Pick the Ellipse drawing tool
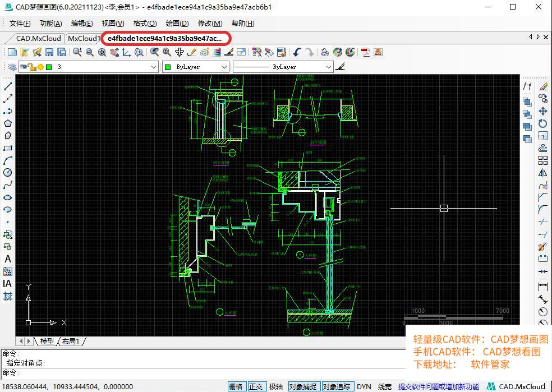The width and height of the screenshot is (552, 392). [x=8, y=197]
